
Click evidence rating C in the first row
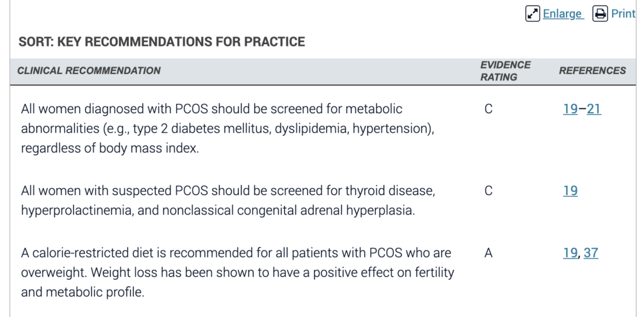point(488,109)
